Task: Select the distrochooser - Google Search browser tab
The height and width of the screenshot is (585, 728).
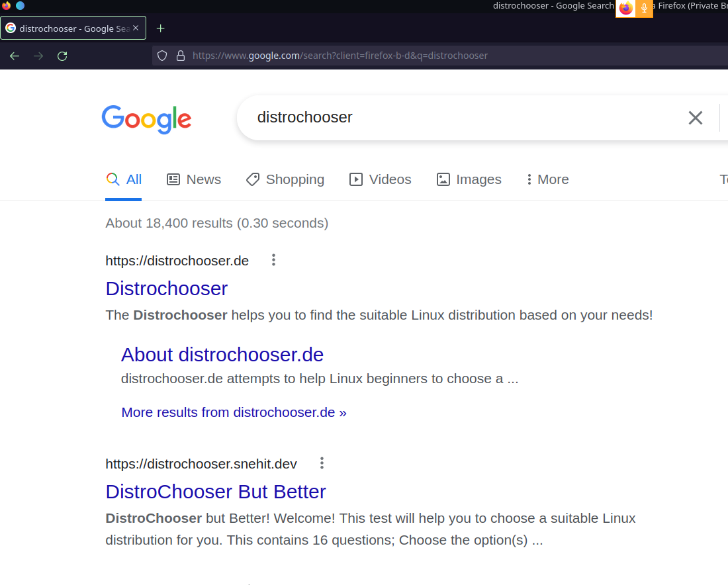Action: [x=73, y=28]
